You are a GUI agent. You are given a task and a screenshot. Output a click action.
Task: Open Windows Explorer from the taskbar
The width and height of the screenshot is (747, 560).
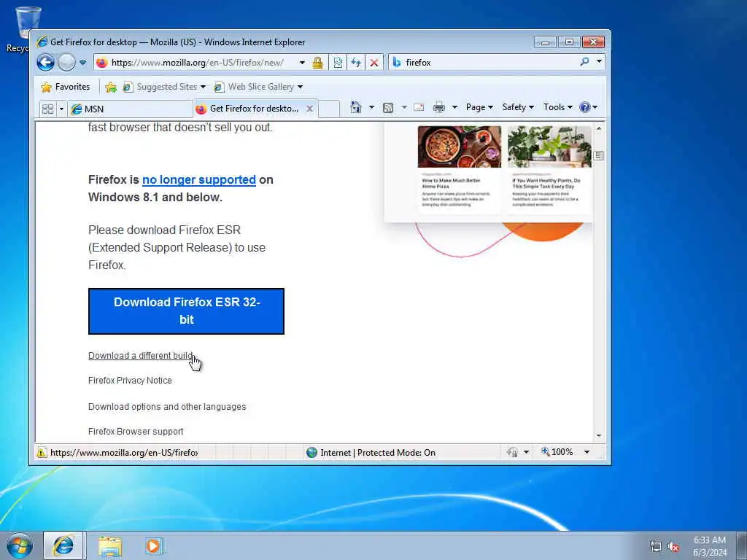(111, 546)
